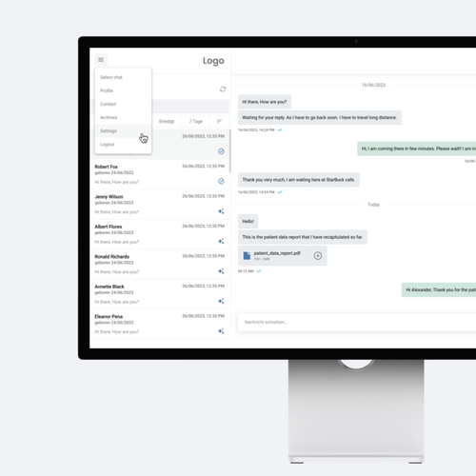This screenshot has height=476, width=476.
Task: Click the 'patient data report' message bubble
Action: [303, 237]
